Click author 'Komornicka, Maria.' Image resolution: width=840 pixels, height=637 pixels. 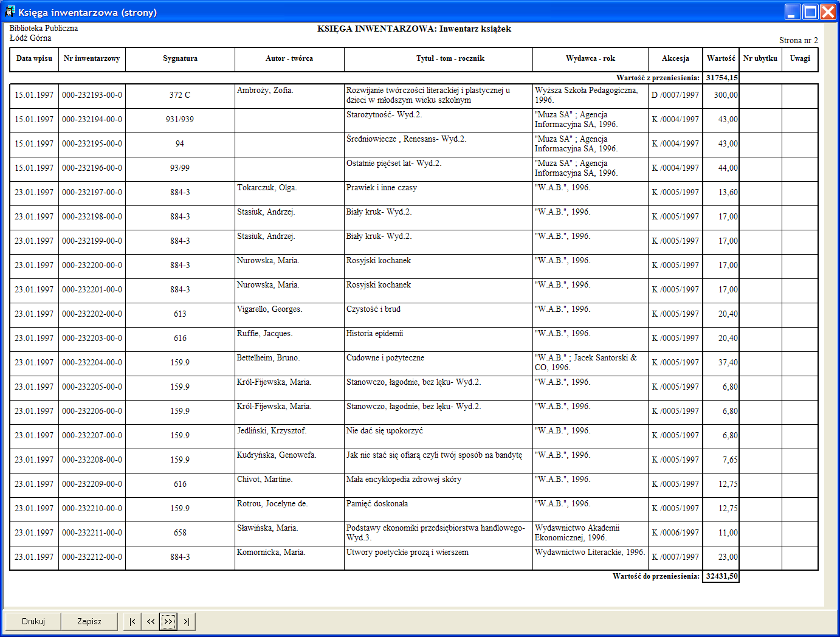click(271, 553)
